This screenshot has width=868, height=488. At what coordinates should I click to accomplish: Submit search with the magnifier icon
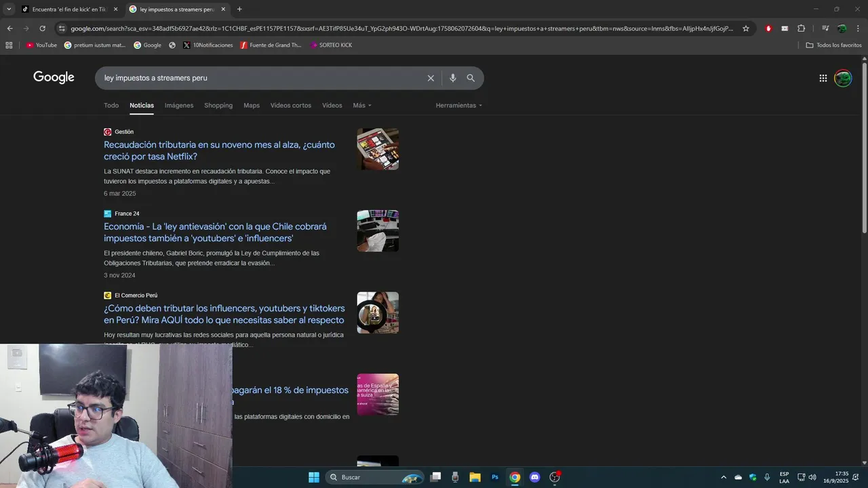pos(471,78)
